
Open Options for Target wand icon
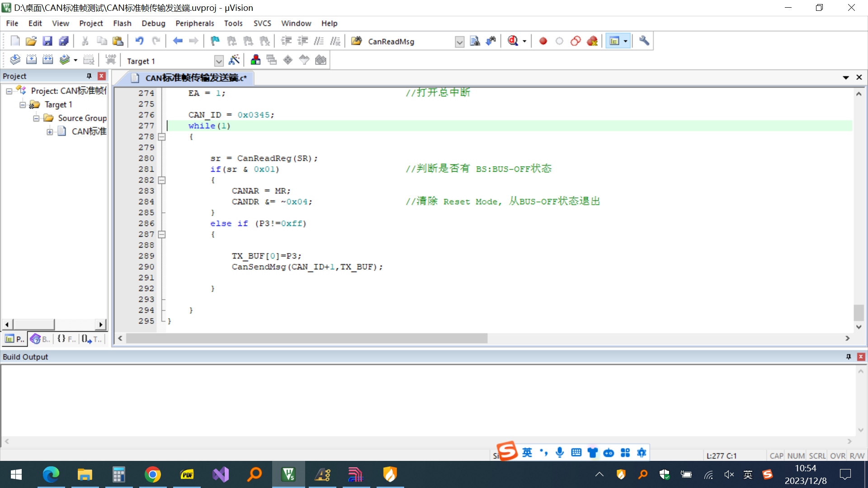tap(234, 60)
